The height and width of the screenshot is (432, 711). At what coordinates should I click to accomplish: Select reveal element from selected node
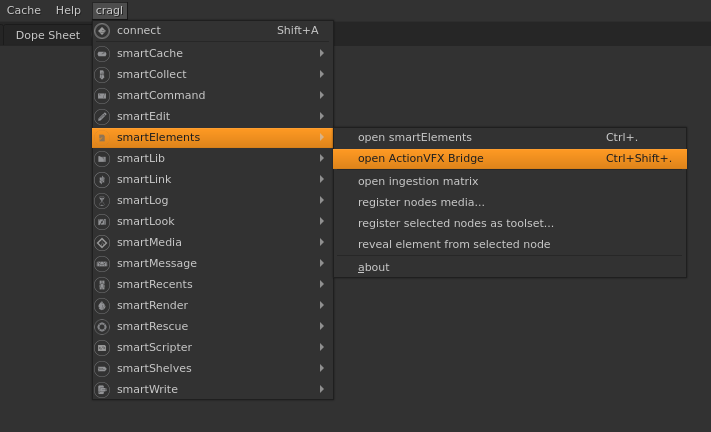510,244
